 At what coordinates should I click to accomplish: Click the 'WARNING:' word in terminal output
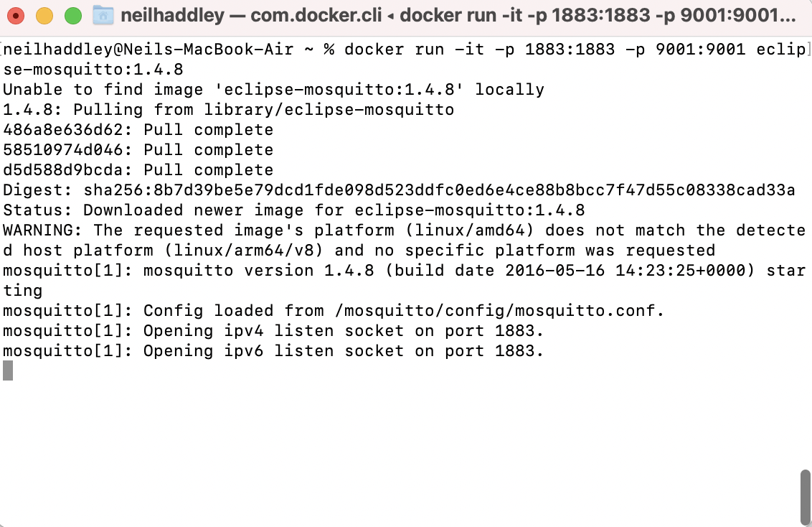(43, 230)
